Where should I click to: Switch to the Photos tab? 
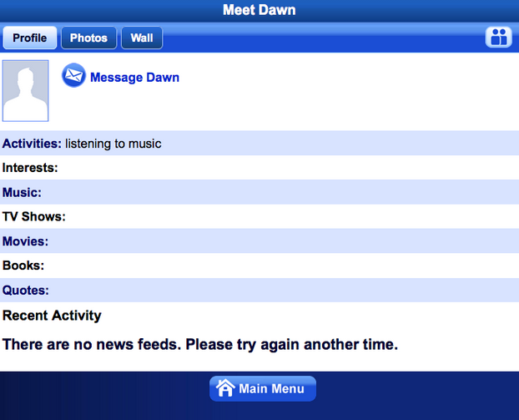(x=88, y=38)
